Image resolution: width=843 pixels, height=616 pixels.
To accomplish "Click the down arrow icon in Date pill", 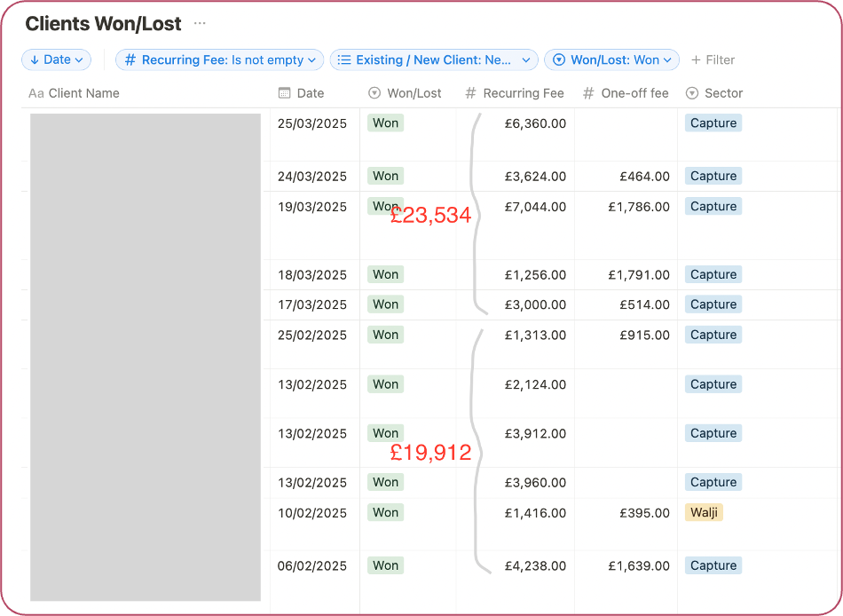I will pos(35,59).
